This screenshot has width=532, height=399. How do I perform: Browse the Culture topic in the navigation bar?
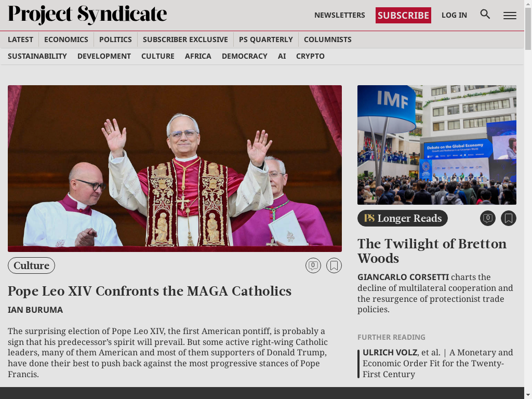[x=158, y=56]
